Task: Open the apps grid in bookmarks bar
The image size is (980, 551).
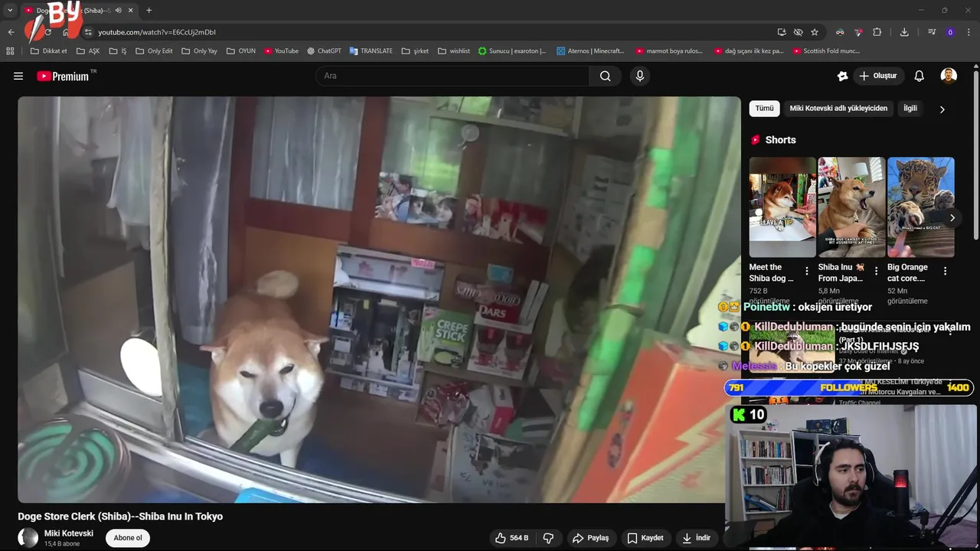Action: pos(10,51)
